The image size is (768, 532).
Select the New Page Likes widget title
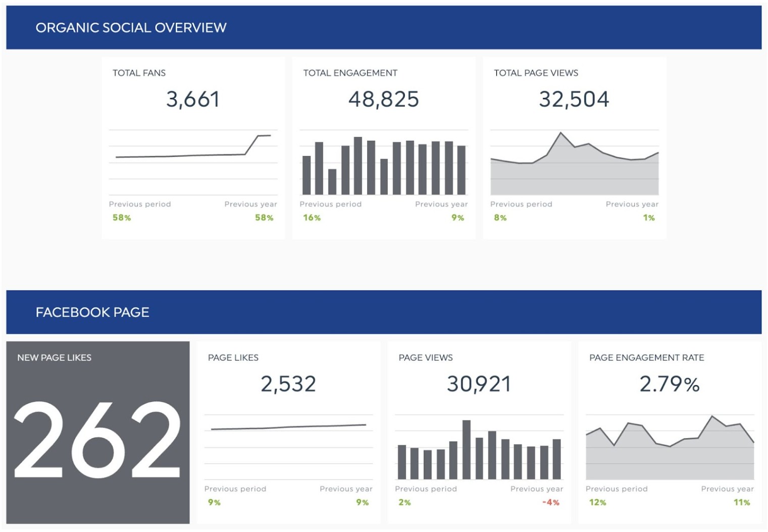tap(55, 358)
